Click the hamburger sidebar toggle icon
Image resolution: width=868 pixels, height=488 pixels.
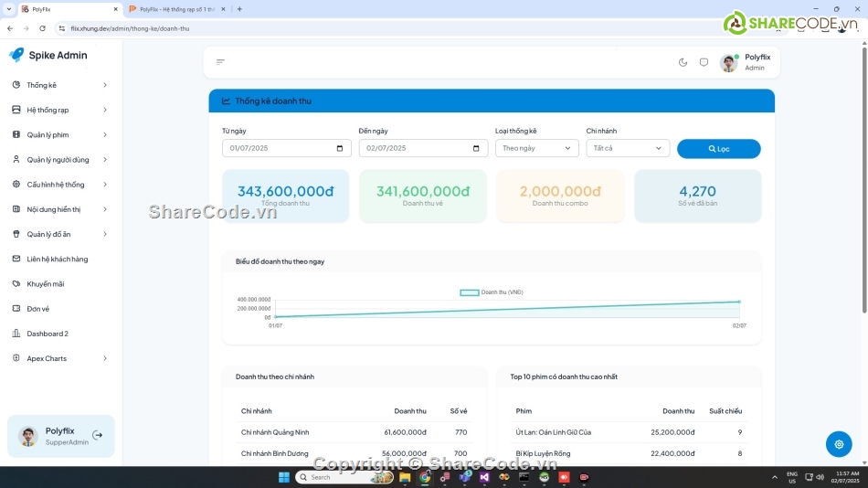point(220,62)
